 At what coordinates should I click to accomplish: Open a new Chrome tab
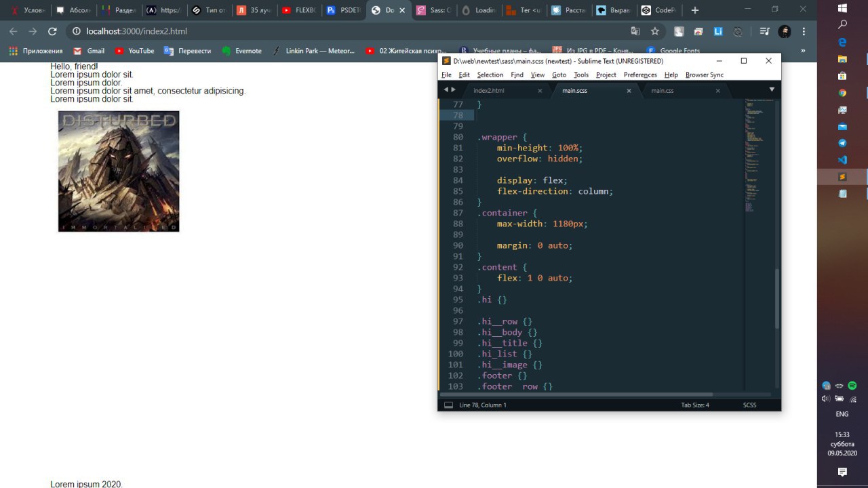694,10
